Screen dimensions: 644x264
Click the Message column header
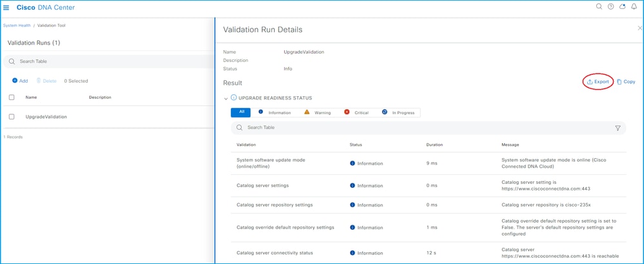coord(510,145)
